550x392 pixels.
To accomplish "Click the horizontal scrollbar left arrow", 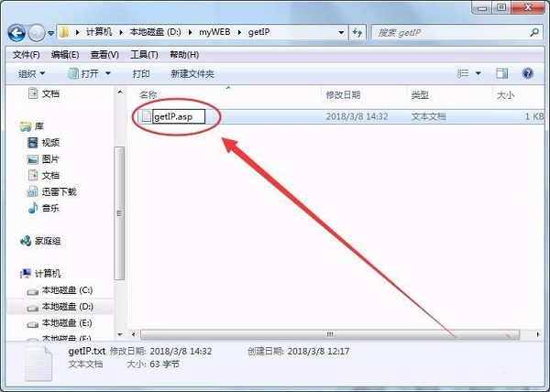I will pyautogui.click(x=134, y=334).
